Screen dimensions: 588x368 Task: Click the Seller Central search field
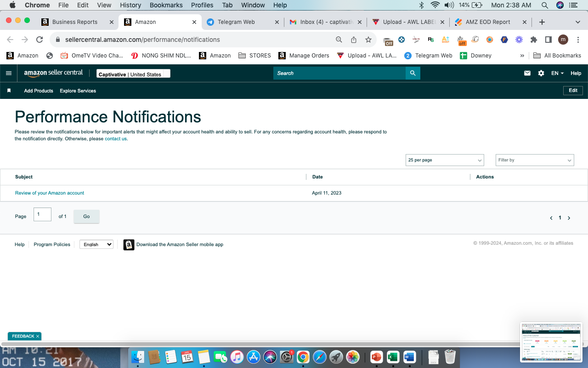pyautogui.click(x=339, y=73)
